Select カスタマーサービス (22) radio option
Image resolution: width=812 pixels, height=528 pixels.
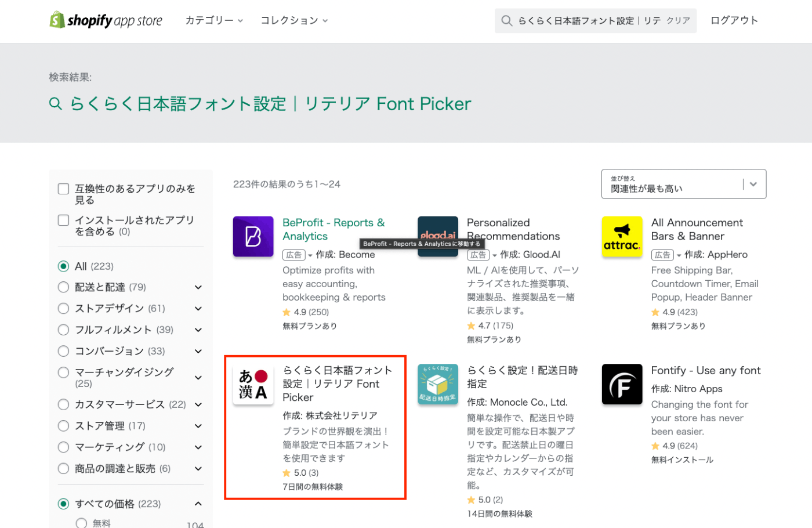pyautogui.click(x=64, y=404)
